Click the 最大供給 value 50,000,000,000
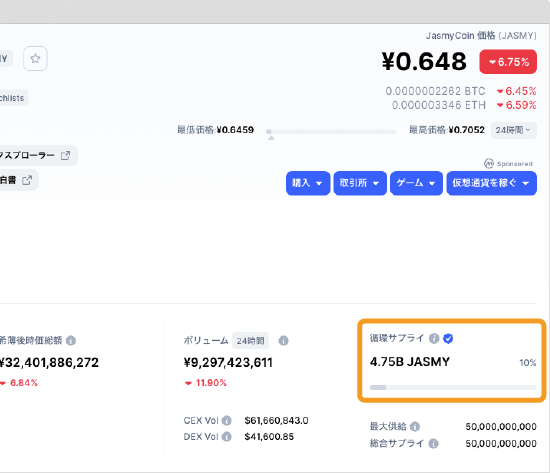Image resolution: width=550 pixels, height=473 pixels. coord(501,426)
